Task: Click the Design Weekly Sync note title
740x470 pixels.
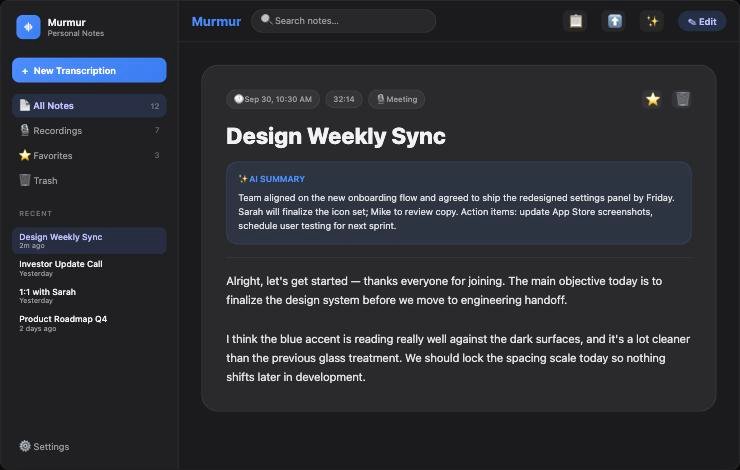Action: click(x=336, y=136)
